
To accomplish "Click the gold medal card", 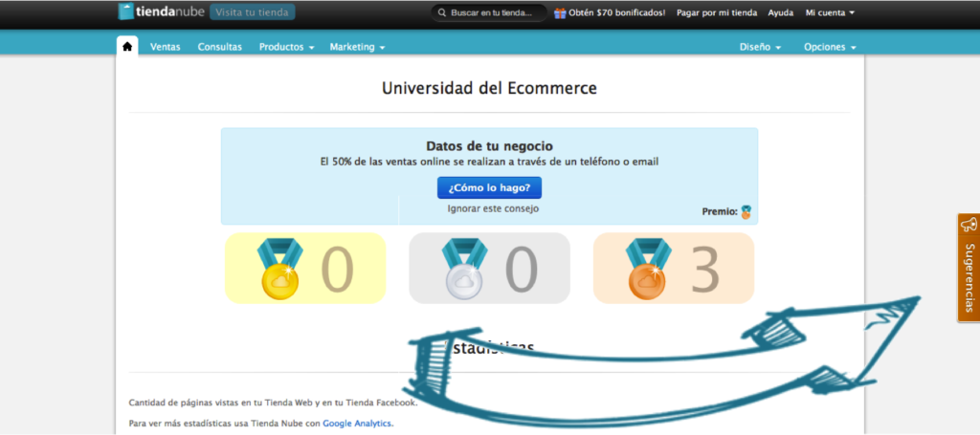I will click(305, 269).
